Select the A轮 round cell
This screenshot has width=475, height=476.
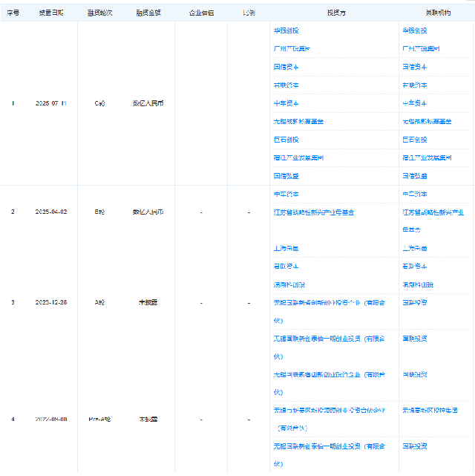click(x=99, y=302)
